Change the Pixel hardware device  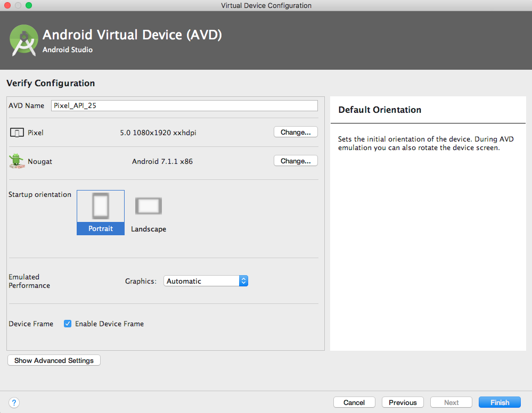(296, 132)
